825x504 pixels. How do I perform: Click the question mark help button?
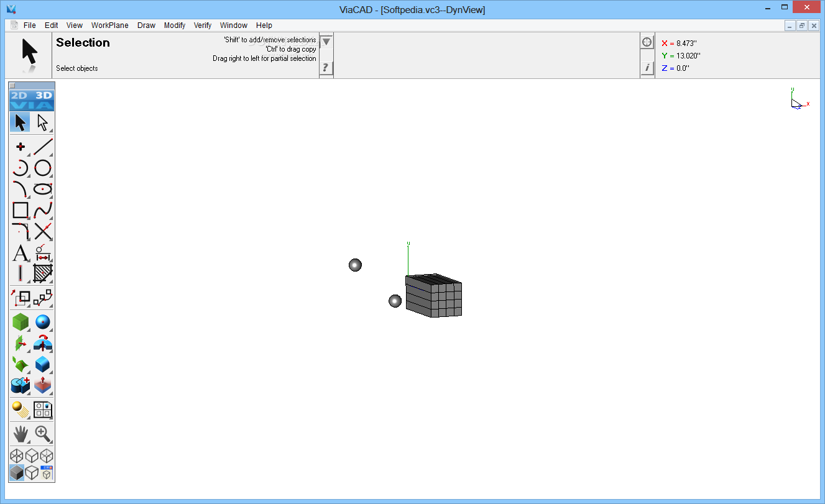click(326, 68)
